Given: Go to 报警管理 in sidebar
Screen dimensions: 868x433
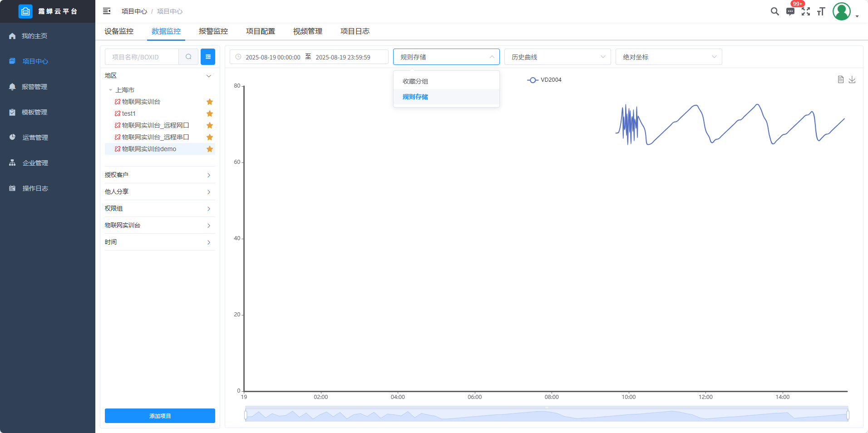Looking at the screenshot, I should click(x=35, y=87).
